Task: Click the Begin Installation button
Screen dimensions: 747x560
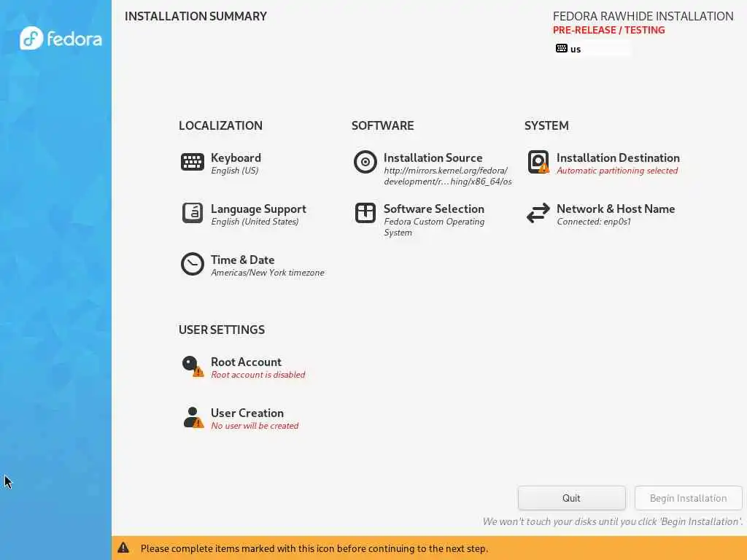Action: [689, 498]
